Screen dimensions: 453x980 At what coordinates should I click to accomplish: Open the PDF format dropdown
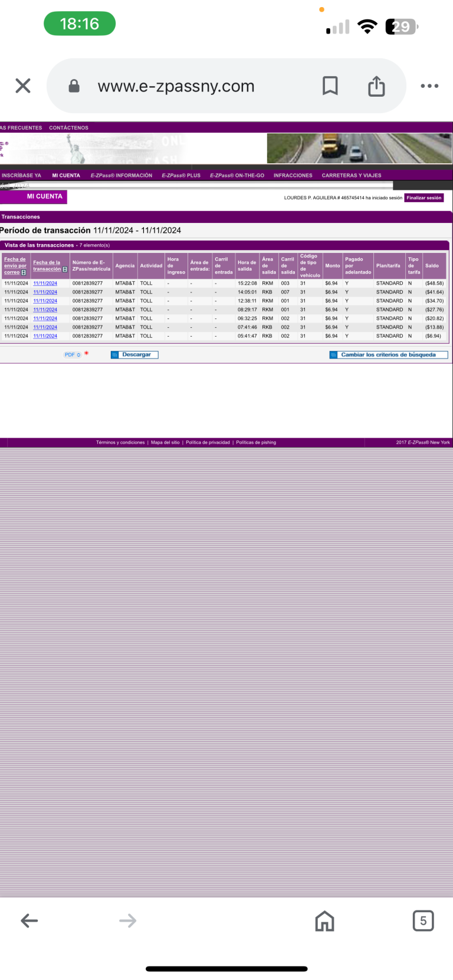(x=73, y=355)
